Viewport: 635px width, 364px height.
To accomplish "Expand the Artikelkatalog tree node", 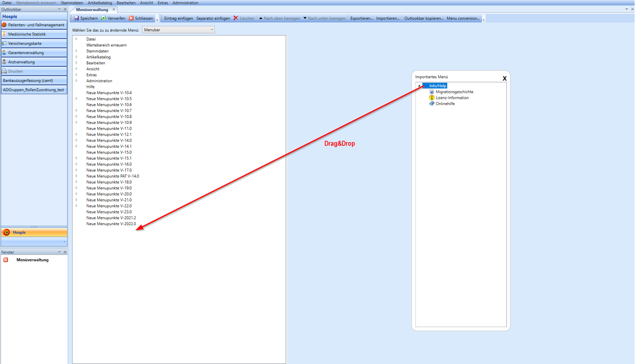I will (77, 57).
